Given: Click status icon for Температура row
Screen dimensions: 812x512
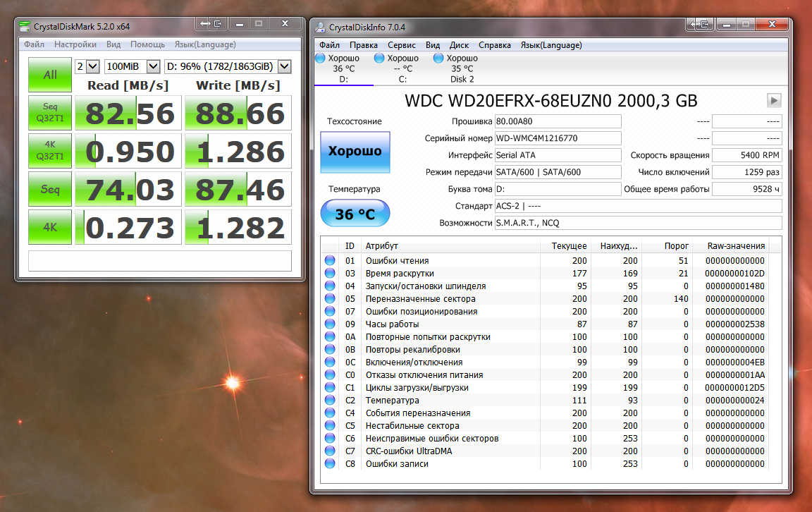Looking at the screenshot, I should [x=330, y=400].
